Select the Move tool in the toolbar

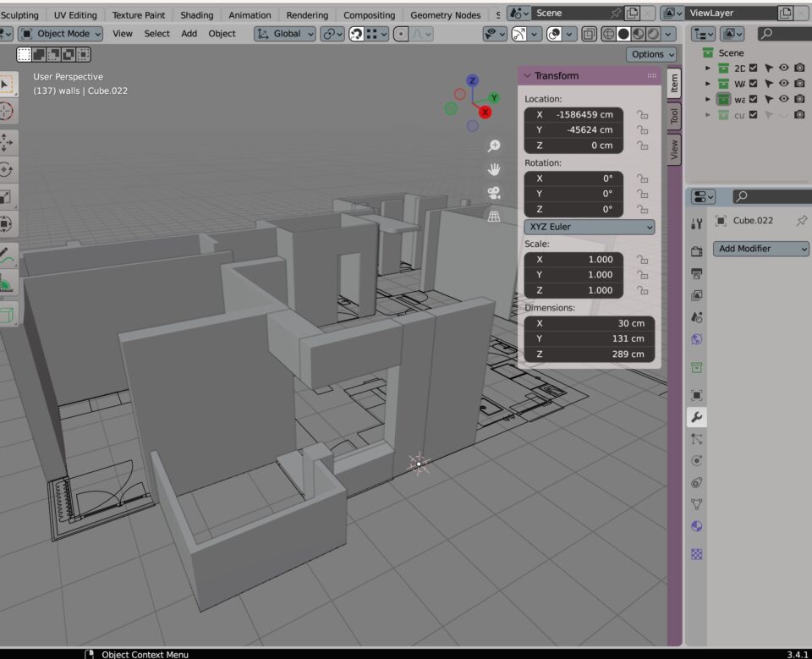pos(6,141)
